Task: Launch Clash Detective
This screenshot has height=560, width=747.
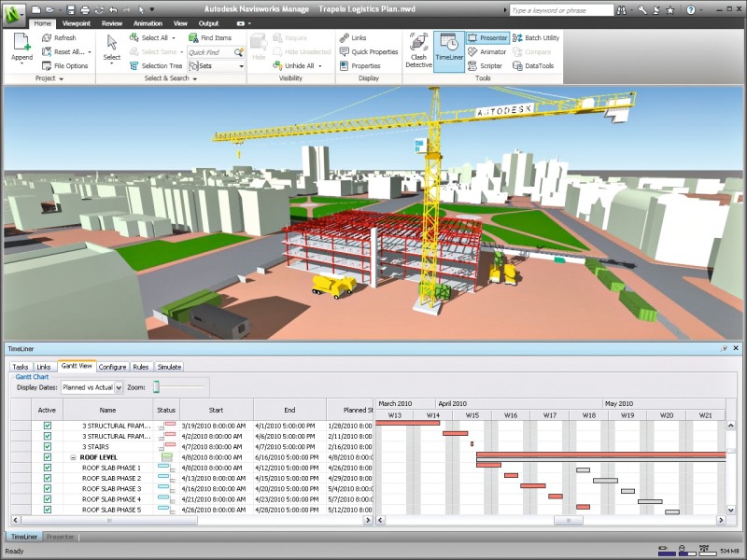Action: pyautogui.click(x=418, y=51)
